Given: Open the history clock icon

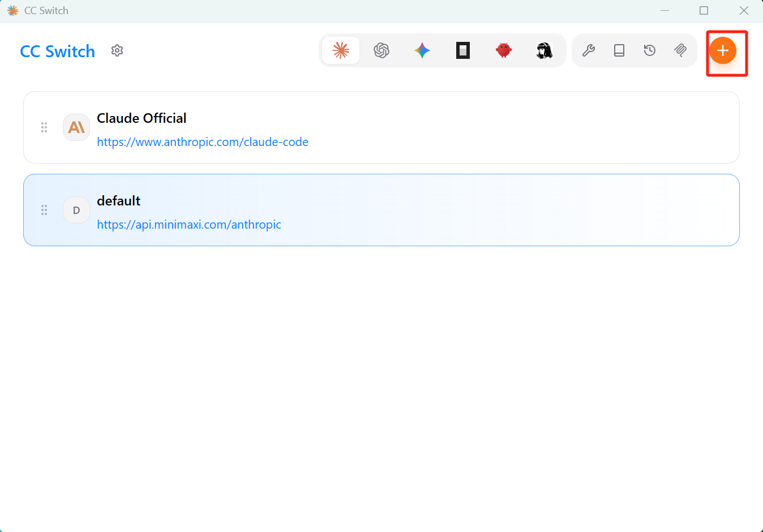Looking at the screenshot, I should [x=650, y=50].
